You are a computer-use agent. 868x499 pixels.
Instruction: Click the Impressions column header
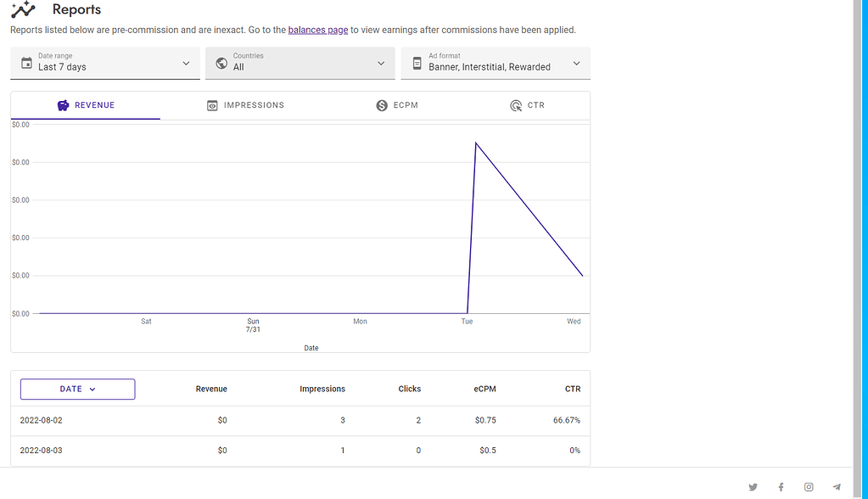(322, 389)
